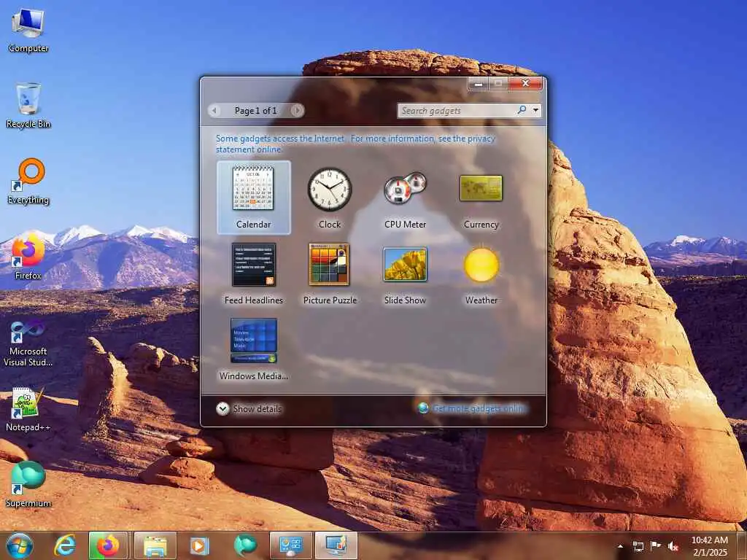
Task: Select the Calendar gadget
Action: click(253, 197)
